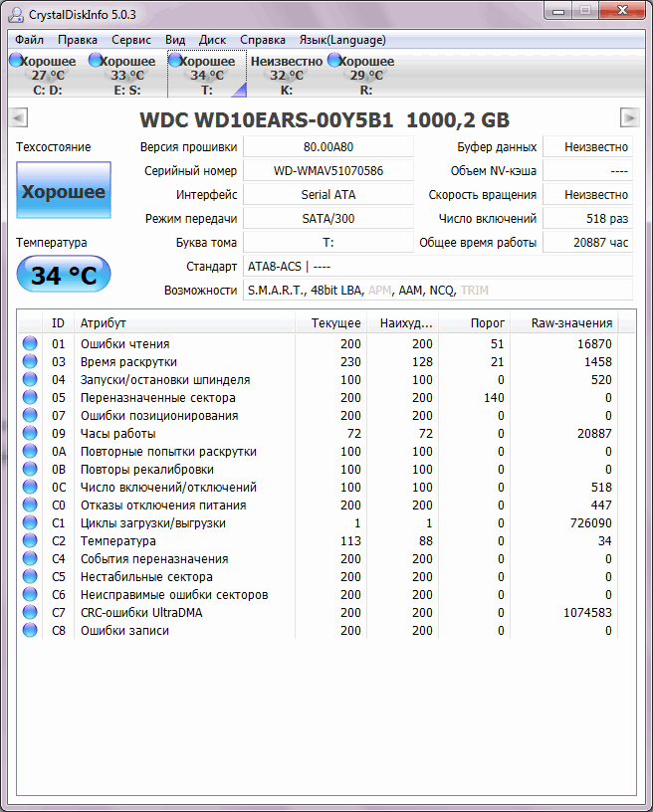
Task: Select disk R: at 29 °C
Action: 366,75
